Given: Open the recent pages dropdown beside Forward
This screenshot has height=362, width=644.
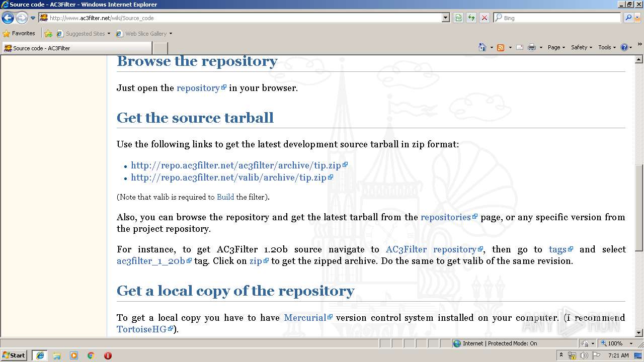Looking at the screenshot, I should tap(33, 18).
